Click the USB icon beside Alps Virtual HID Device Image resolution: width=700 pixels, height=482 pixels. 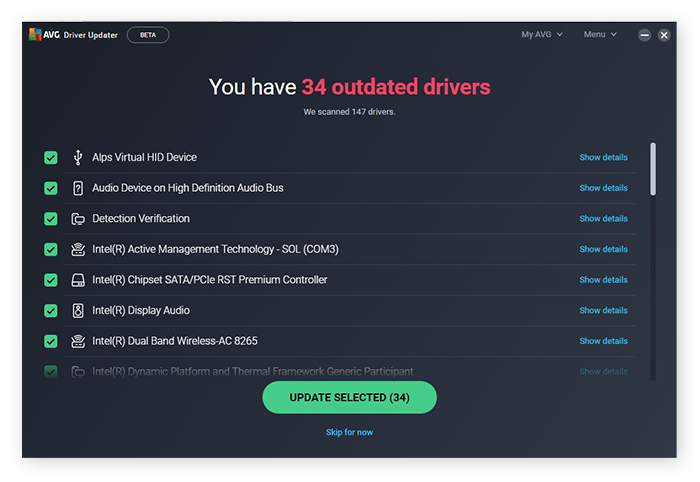coord(78,157)
